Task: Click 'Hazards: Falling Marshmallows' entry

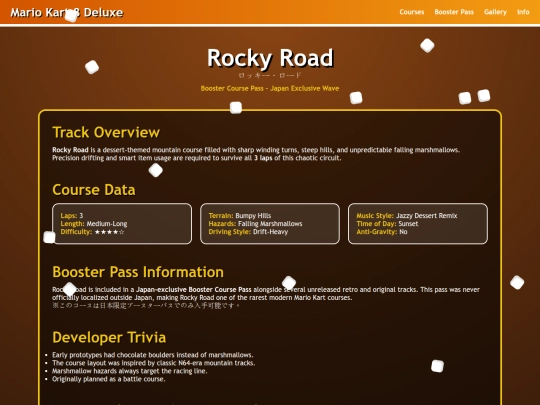Action: click(255, 224)
